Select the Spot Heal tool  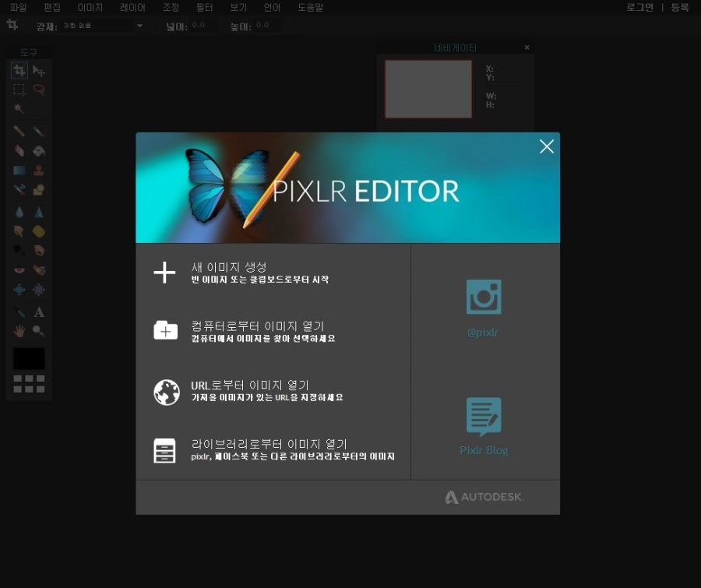pos(39,269)
